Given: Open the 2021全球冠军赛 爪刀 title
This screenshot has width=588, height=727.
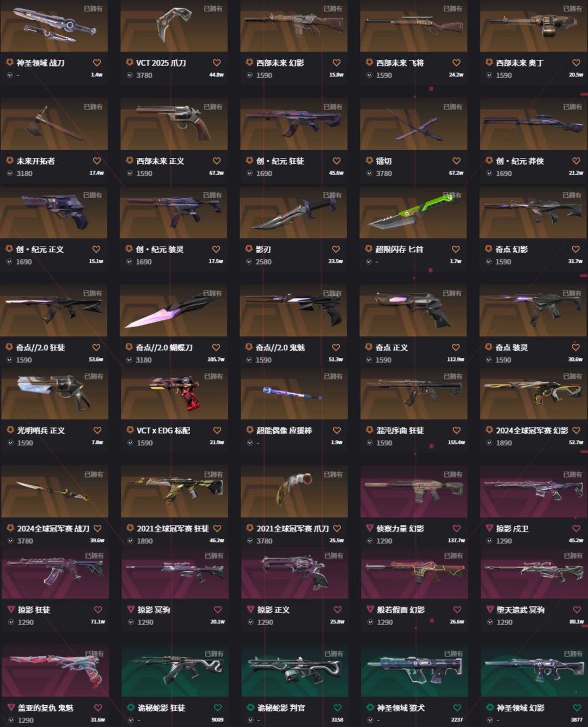Looking at the screenshot, I should (x=293, y=528).
